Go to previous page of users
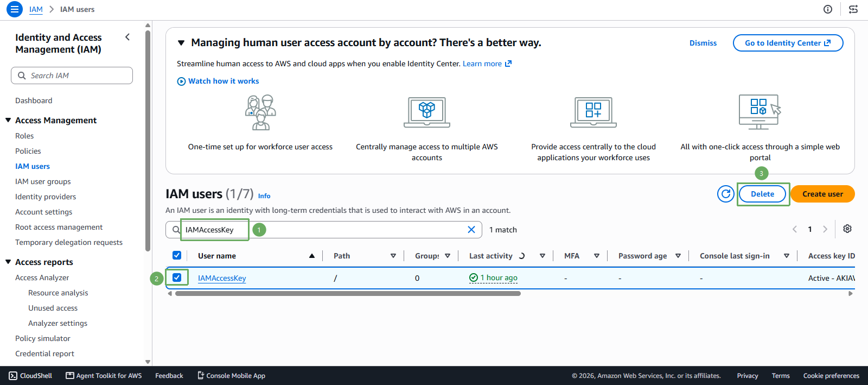Screen dimensions: 868x385 (x=795, y=229)
